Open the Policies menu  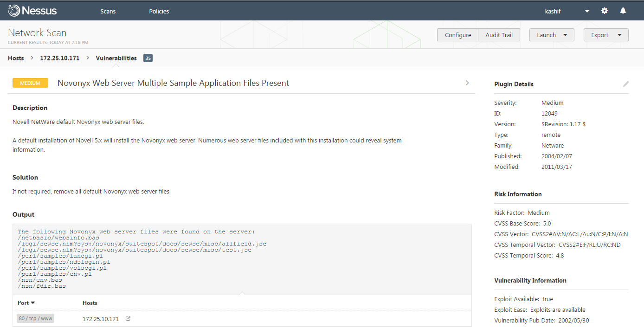pos(159,11)
